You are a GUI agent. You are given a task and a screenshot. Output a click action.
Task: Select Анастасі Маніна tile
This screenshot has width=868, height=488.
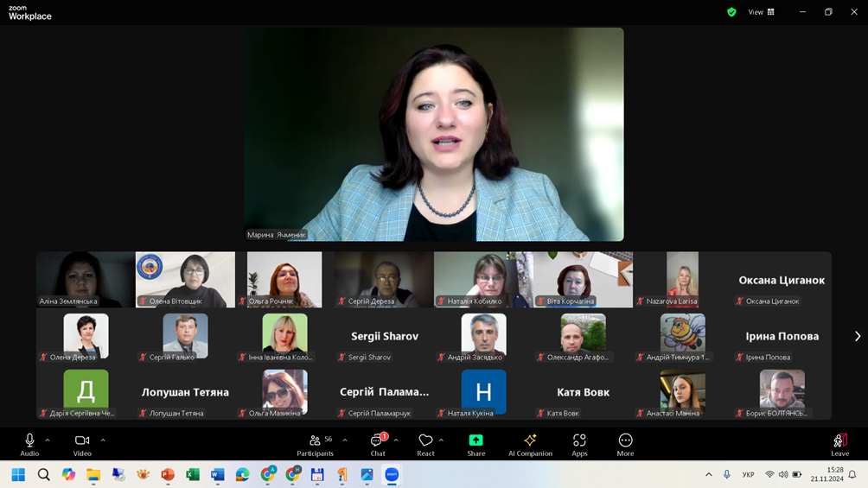[x=682, y=392]
